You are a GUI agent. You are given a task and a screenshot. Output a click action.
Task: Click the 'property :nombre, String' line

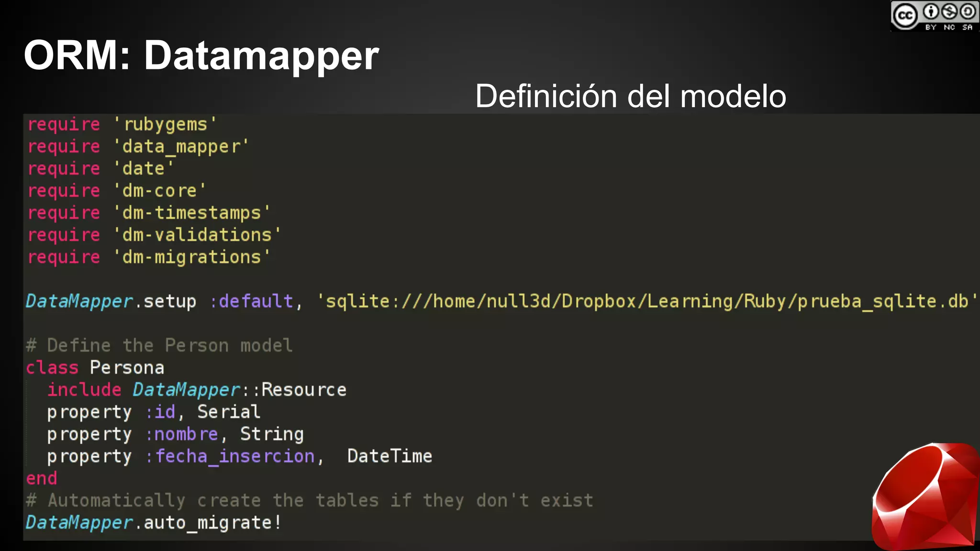coord(175,434)
